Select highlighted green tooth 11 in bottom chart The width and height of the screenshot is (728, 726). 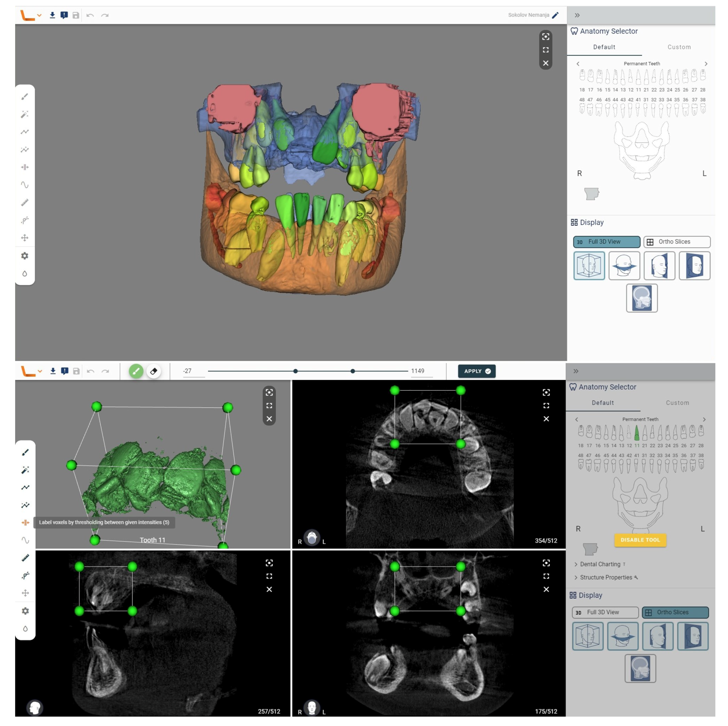637,433
